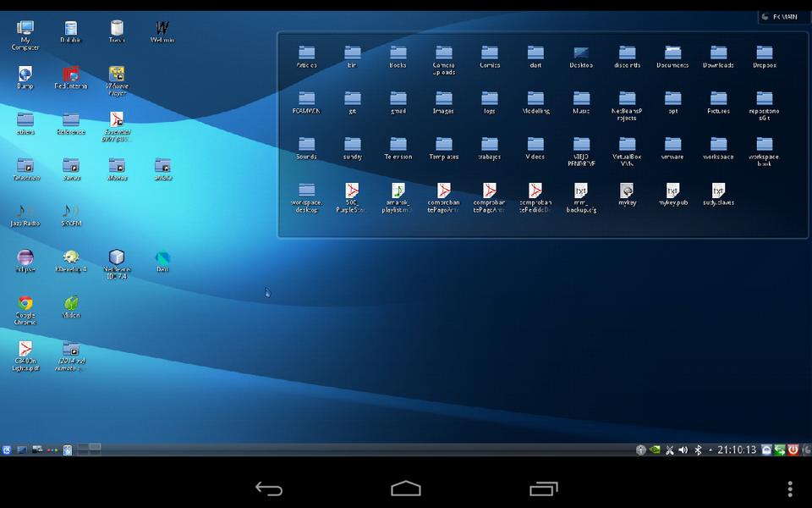Click the volume speaker icon in the tray
This screenshot has width=812, height=508.
tap(683, 450)
